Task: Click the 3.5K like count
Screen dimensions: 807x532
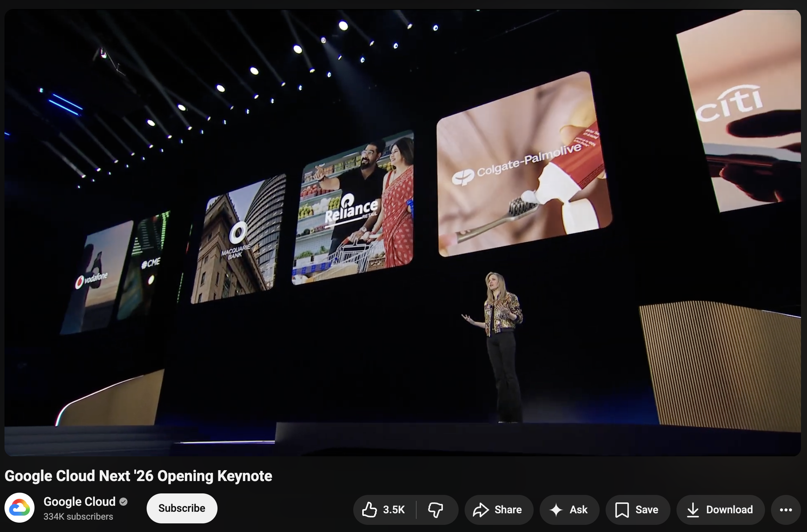Action: click(x=394, y=510)
